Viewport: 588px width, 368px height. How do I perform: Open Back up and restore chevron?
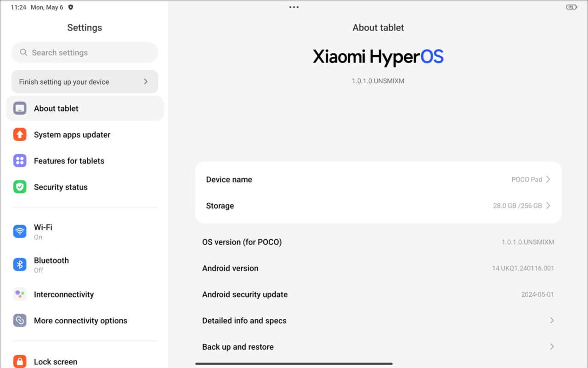coord(552,347)
